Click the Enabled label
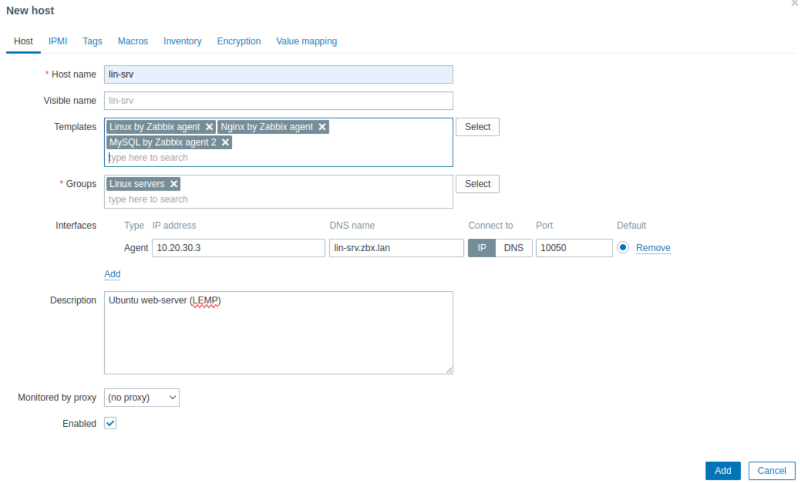 tap(79, 424)
